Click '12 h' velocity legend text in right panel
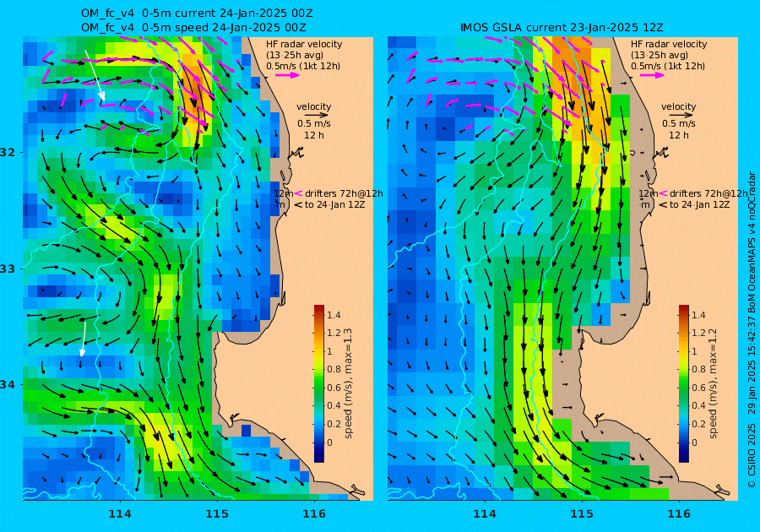The image size is (760, 532). pyautogui.click(x=678, y=135)
